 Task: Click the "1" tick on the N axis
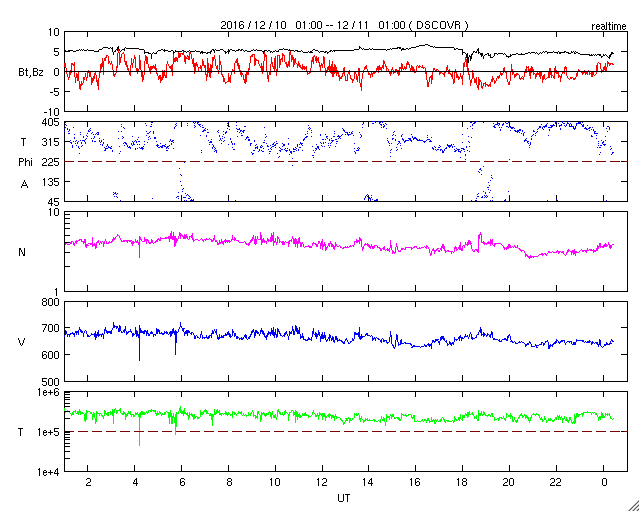coord(58,292)
